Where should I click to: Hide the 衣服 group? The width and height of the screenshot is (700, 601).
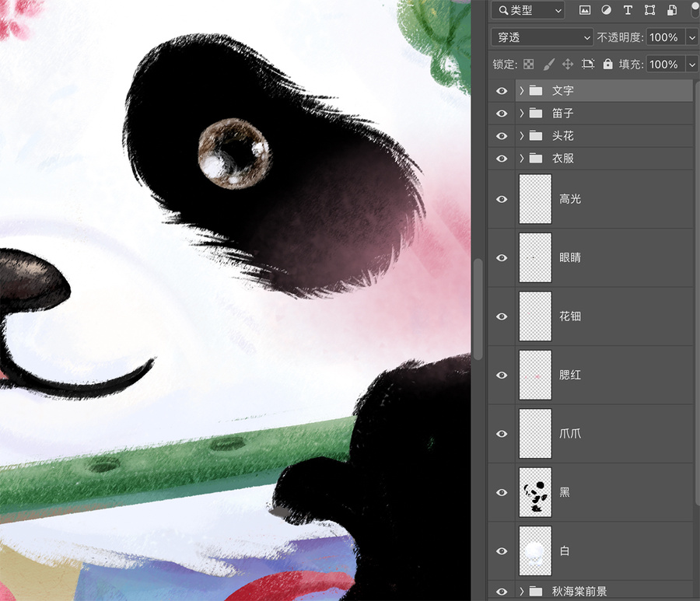pos(502,159)
